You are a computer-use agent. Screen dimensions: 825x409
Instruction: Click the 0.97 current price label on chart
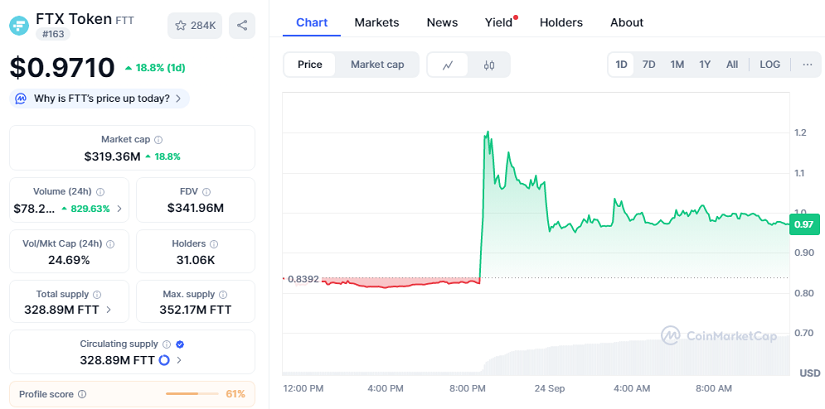(803, 225)
